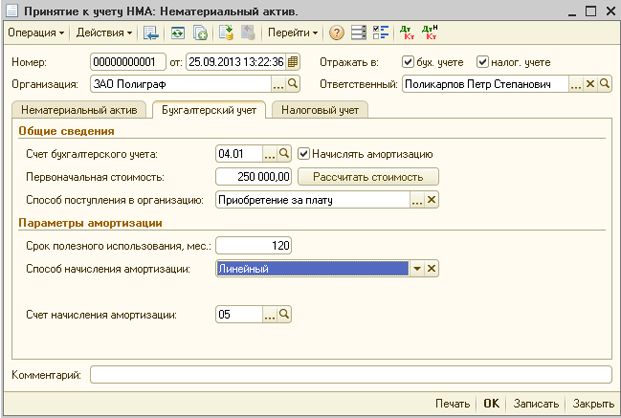The width and height of the screenshot is (621, 418).
Task: Click the help question mark icon
Action: [336, 32]
